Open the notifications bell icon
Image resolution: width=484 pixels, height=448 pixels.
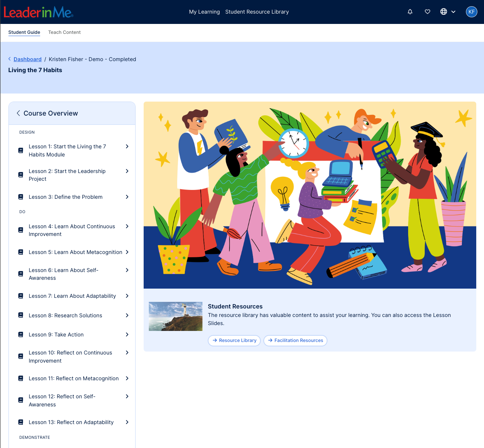tap(410, 12)
